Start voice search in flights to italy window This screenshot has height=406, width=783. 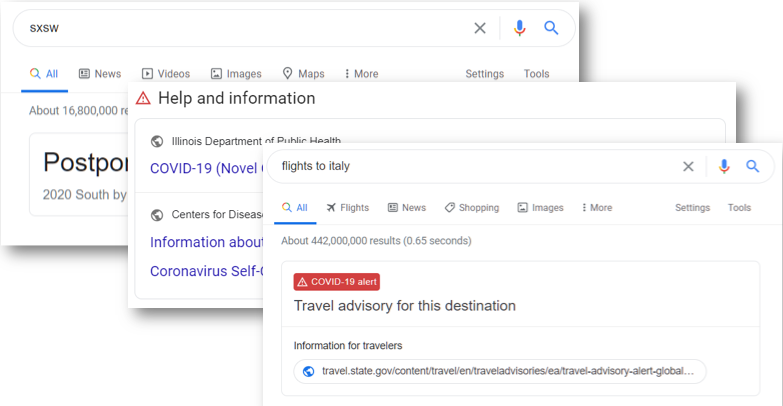[x=724, y=166]
